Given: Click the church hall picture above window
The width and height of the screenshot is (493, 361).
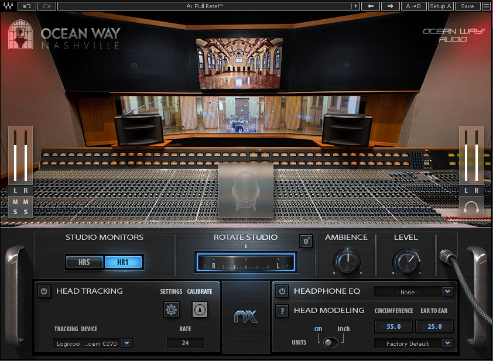Looking at the screenshot, I should (x=239, y=63).
